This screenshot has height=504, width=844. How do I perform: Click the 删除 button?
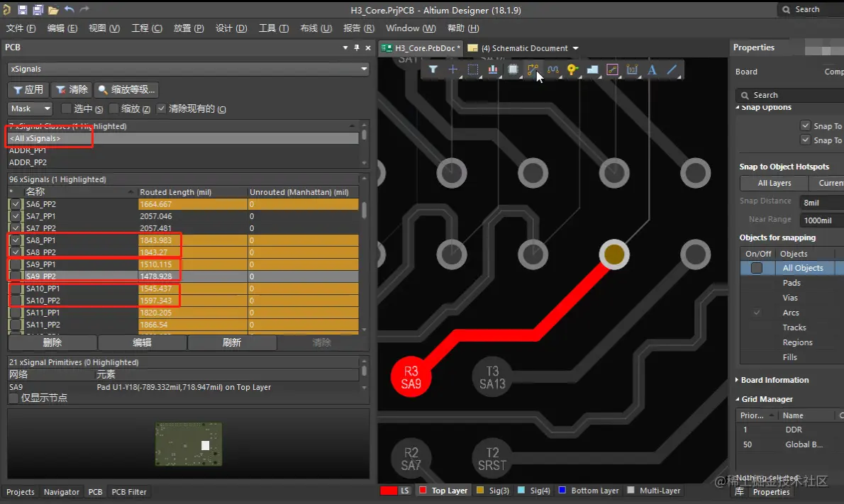52,342
